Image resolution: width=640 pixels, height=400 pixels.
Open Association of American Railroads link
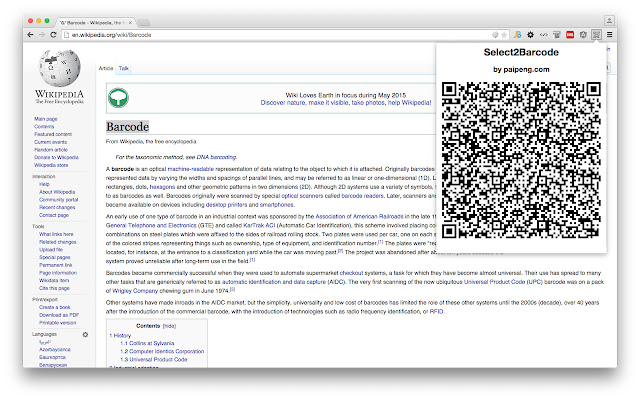click(359, 217)
